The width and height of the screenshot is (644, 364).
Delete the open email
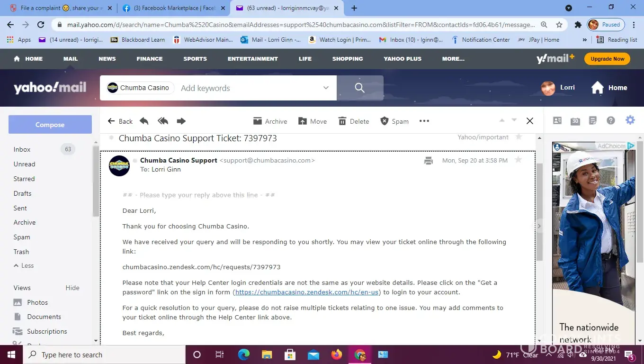(353, 121)
